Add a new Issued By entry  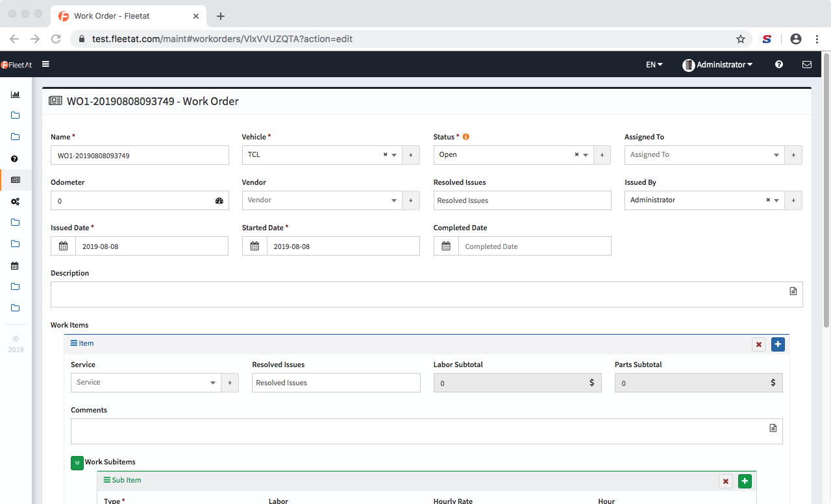[793, 200]
